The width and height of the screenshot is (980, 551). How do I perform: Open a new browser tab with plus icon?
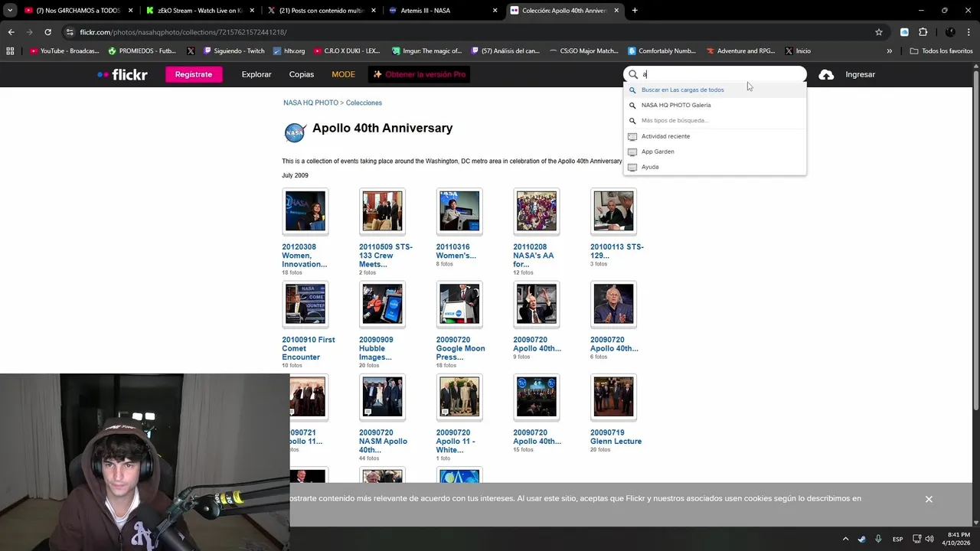(x=635, y=11)
